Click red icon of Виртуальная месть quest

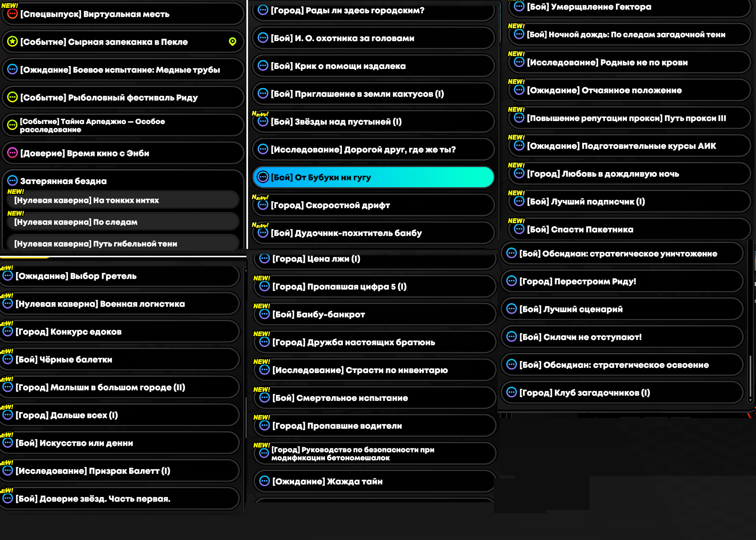click(x=12, y=14)
